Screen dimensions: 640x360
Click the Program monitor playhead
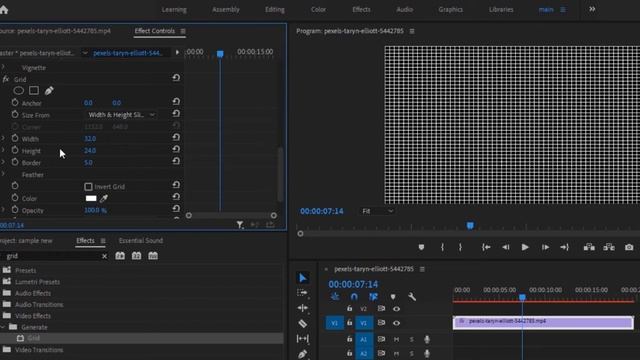tap(470, 225)
